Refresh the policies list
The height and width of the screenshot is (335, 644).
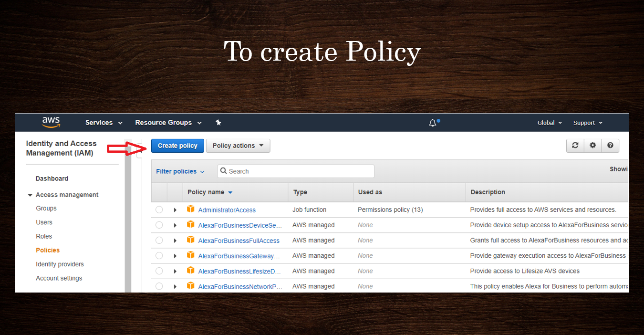575,146
